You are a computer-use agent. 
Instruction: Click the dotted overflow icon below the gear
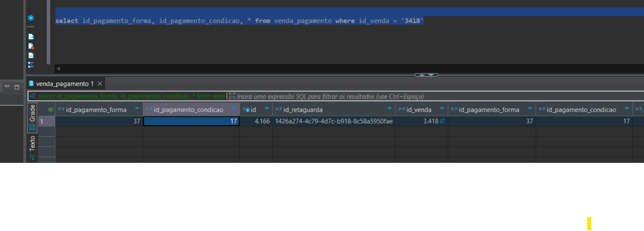tap(31, 27)
